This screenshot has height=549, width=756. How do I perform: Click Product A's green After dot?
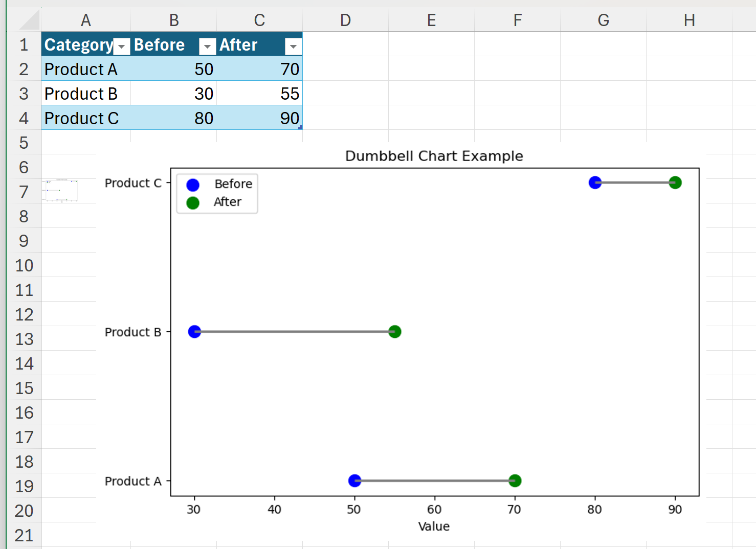pyautogui.click(x=515, y=481)
